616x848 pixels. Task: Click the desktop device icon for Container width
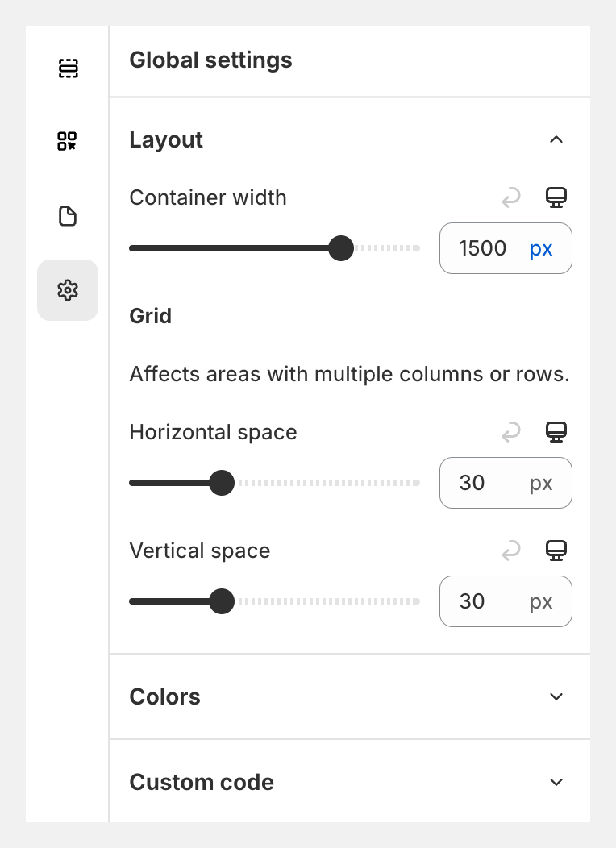click(x=556, y=197)
